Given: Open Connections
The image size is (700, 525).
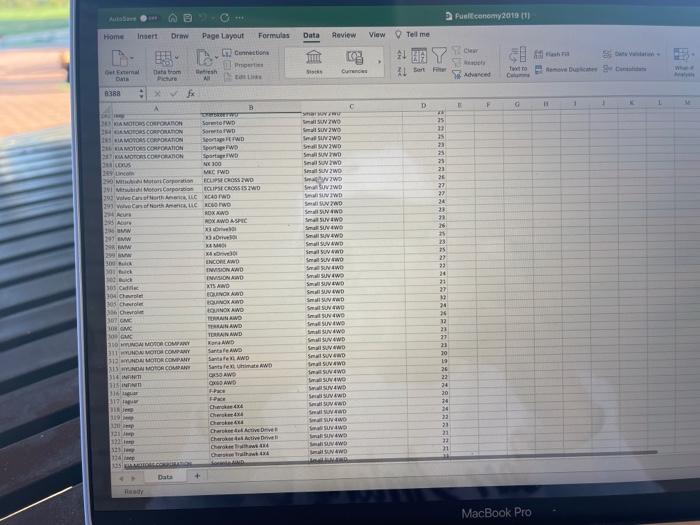Looking at the screenshot, I should point(246,53).
